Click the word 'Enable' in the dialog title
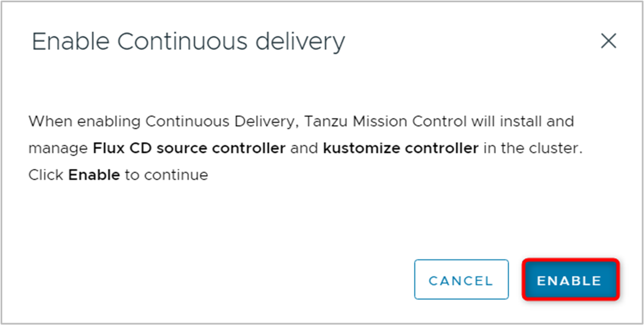 point(71,42)
